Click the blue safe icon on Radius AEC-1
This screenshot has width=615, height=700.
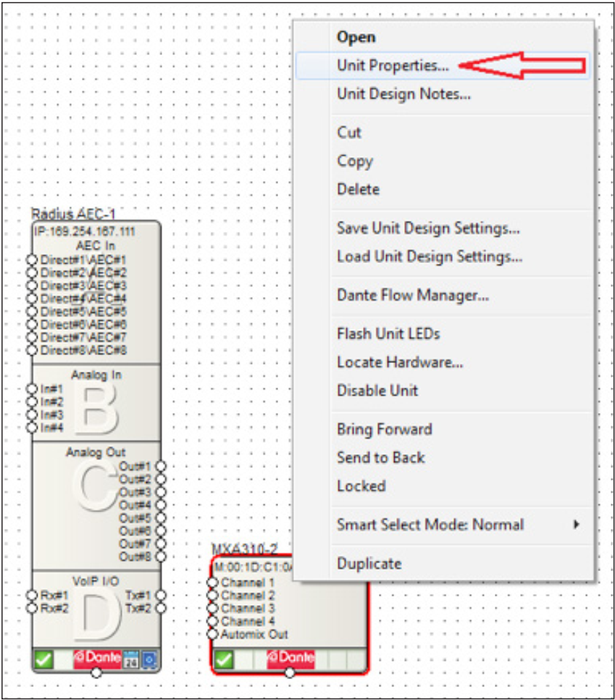tap(149, 660)
